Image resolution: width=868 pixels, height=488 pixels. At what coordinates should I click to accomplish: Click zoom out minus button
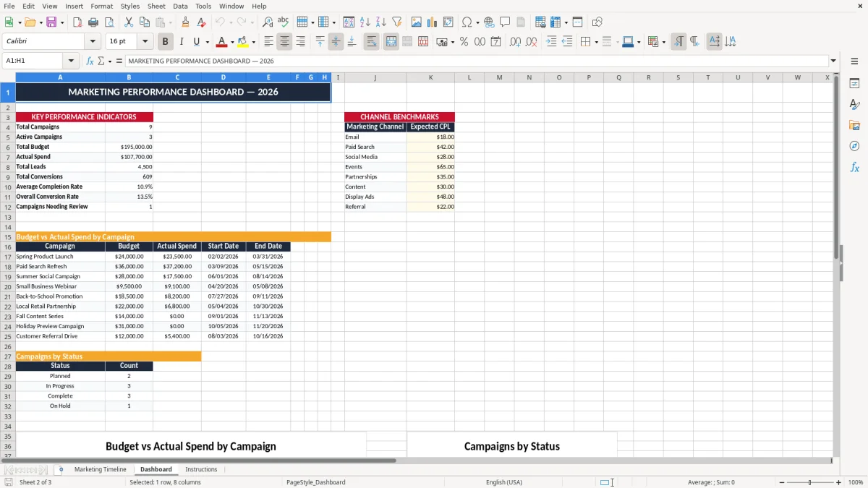coord(780,482)
